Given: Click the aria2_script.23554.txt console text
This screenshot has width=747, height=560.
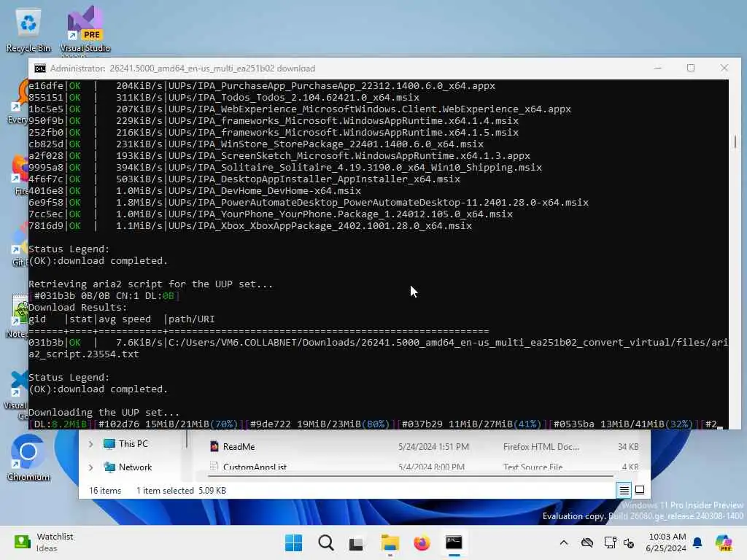Looking at the screenshot, I should pyautogui.click(x=84, y=354).
